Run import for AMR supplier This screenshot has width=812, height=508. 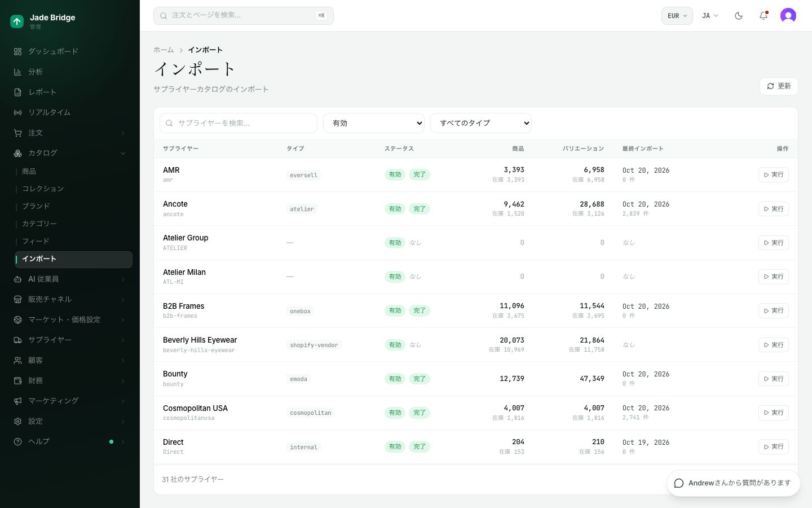point(774,175)
